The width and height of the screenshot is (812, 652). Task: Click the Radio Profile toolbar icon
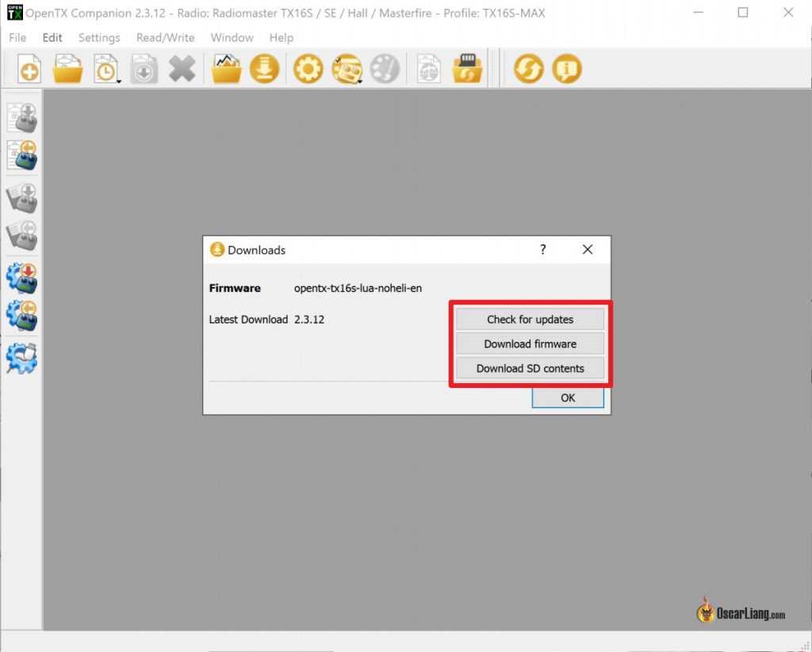346,69
